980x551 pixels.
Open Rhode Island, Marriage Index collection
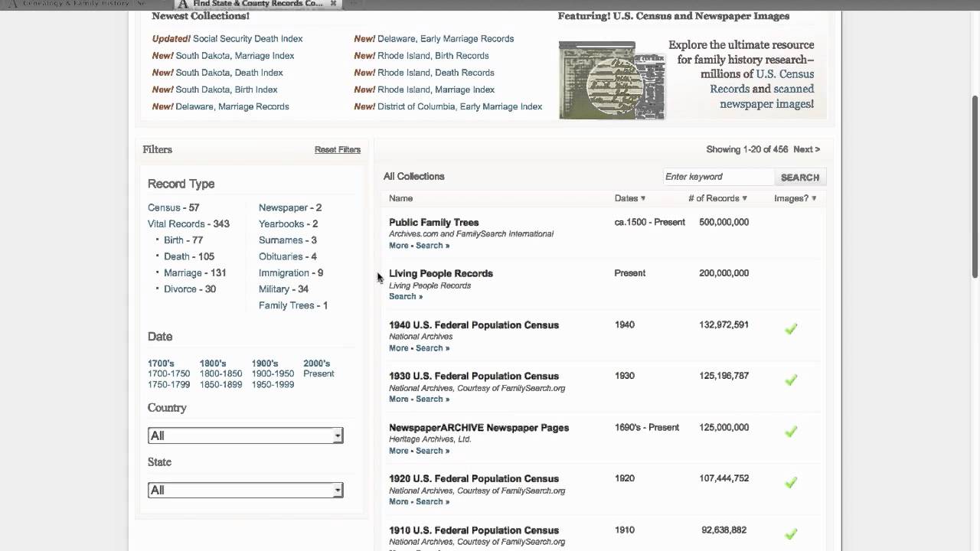(x=436, y=90)
